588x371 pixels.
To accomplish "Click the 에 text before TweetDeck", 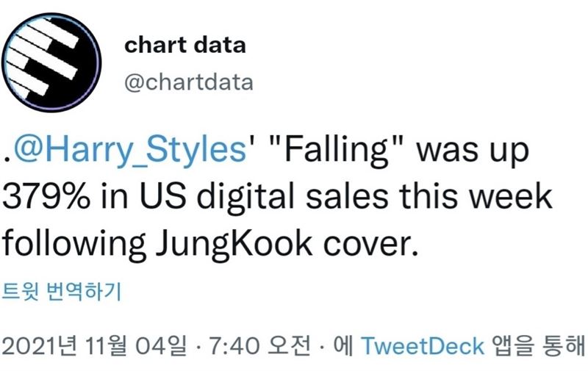I will (x=343, y=345).
